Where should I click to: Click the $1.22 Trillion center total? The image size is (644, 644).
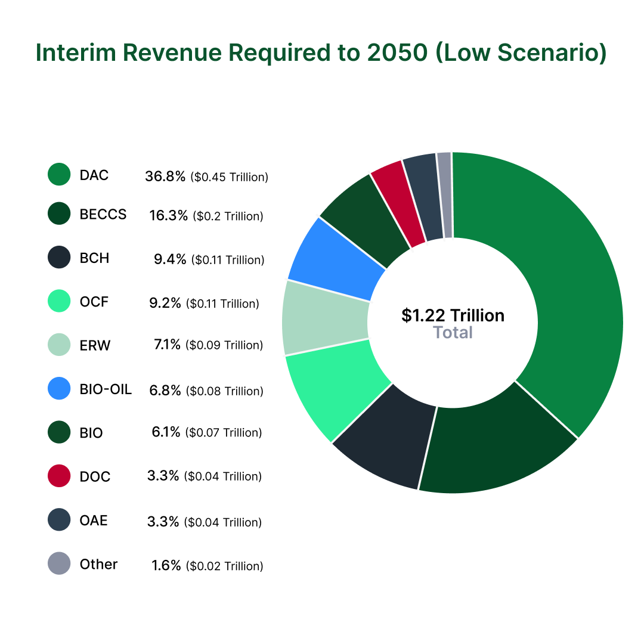coord(453,315)
